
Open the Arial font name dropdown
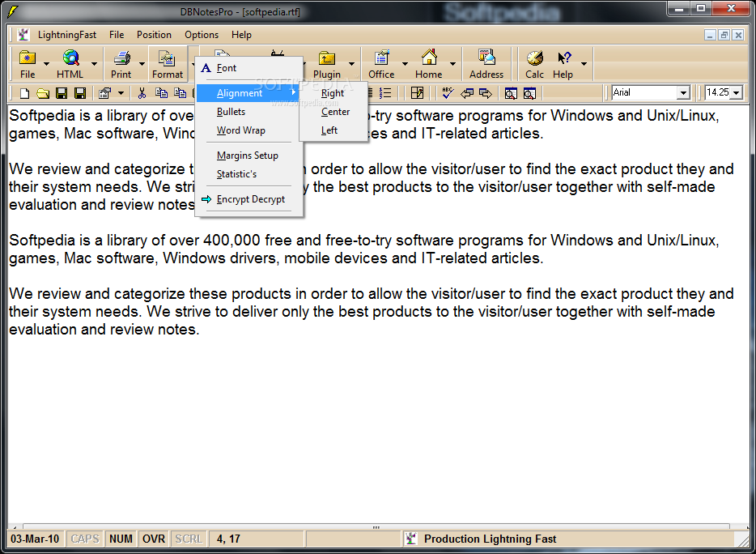683,92
